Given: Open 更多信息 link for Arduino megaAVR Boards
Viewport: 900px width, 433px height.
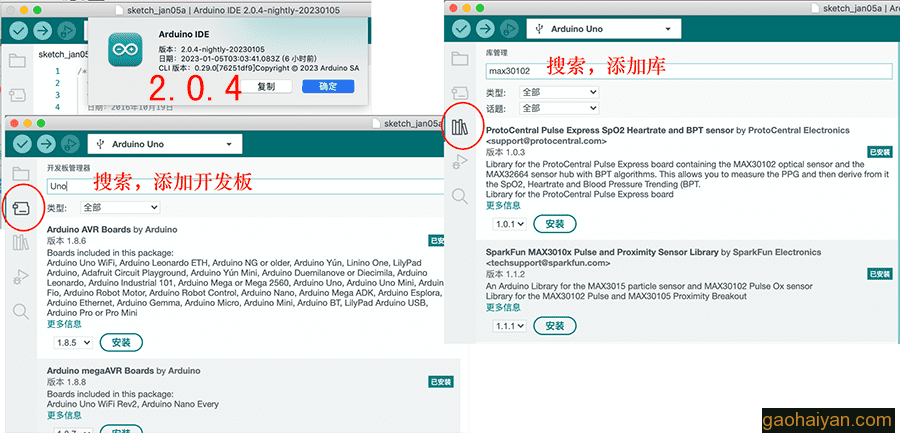Looking at the screenshot, I should (64, 415).
